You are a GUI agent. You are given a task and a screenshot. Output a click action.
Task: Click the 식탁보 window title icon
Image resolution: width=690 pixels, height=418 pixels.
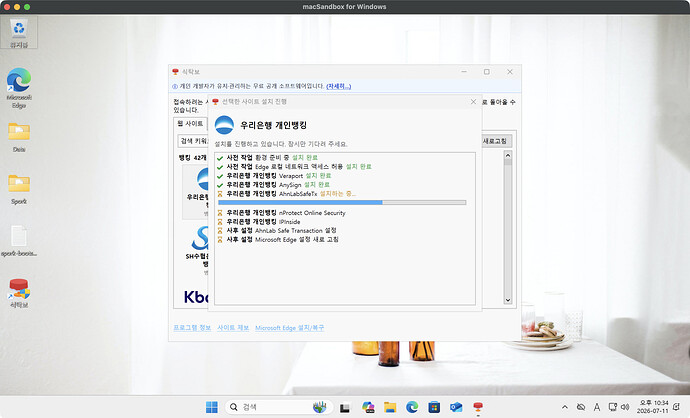click(x=176, y=71)
